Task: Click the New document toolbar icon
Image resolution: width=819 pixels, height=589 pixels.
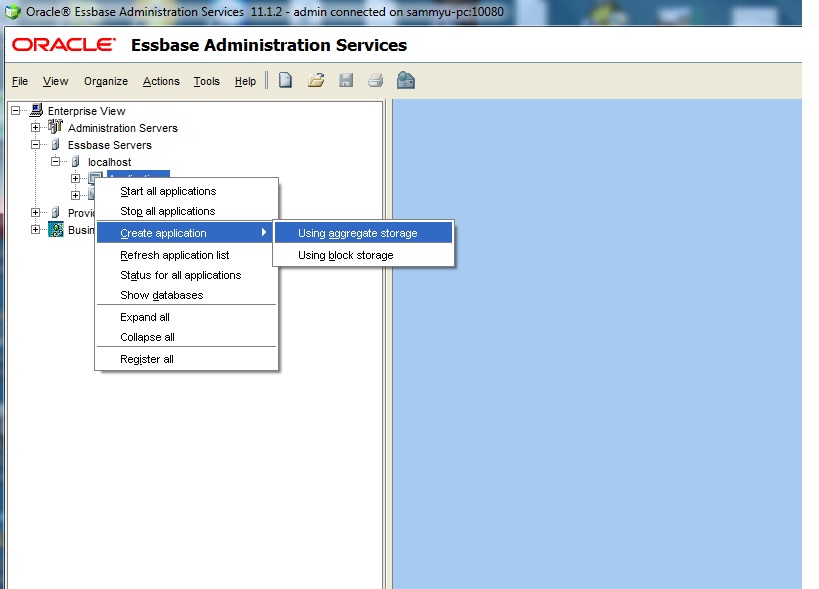Action: [x=285, y=79]
